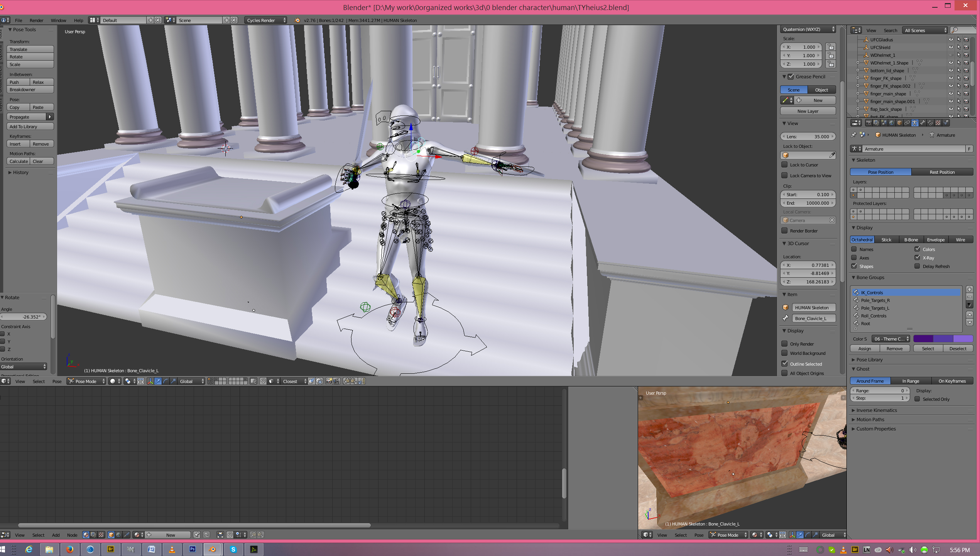Screen dimensions: 980x556
Task: Switch to Rest Position tab
Action: pyautogui.click(x=942, y=172)
